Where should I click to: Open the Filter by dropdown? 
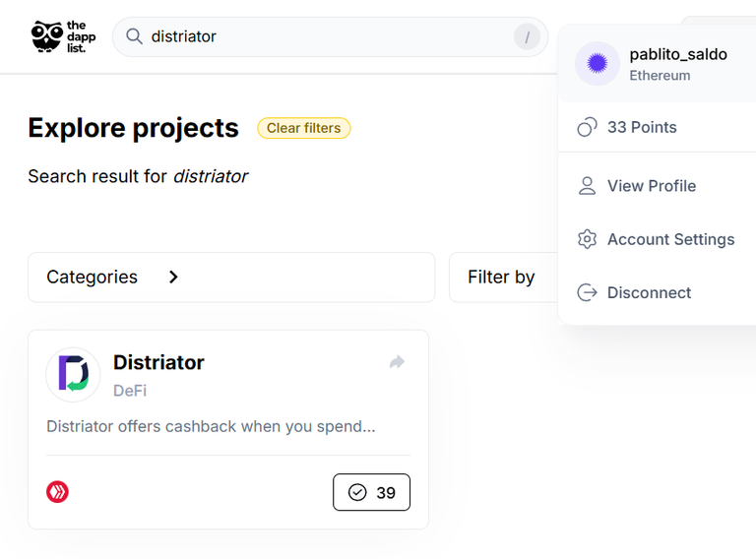pos(503,278)
